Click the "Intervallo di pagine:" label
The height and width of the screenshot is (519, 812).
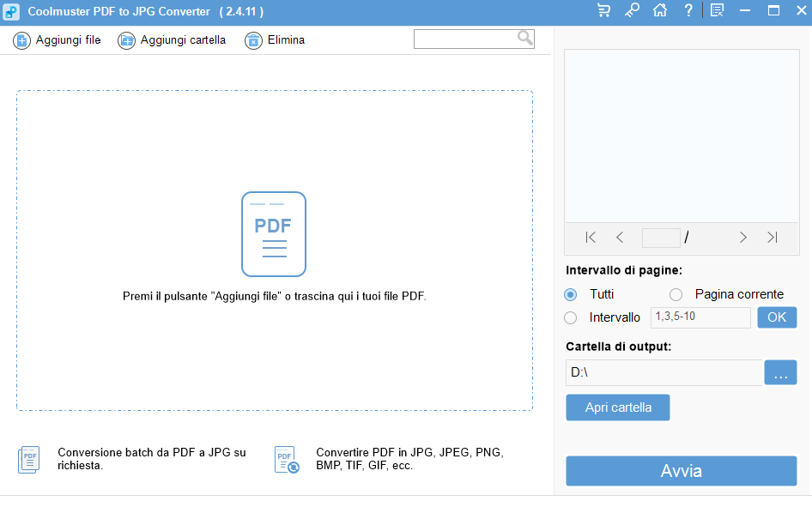point(624,270)
